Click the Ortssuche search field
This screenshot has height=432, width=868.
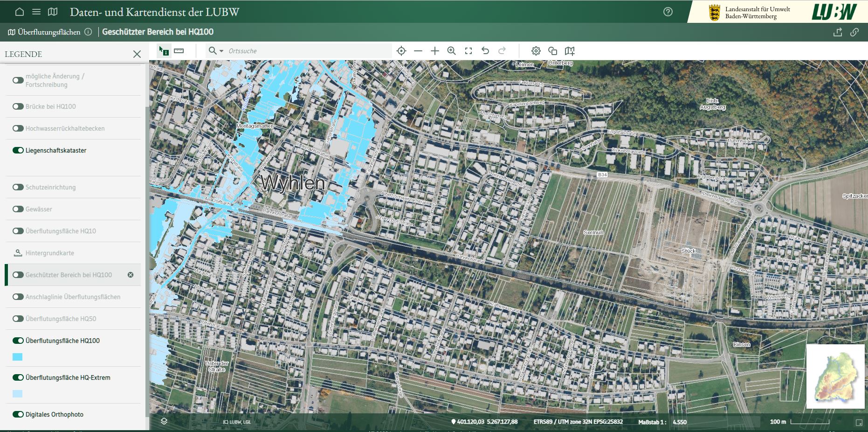[308, 51]
